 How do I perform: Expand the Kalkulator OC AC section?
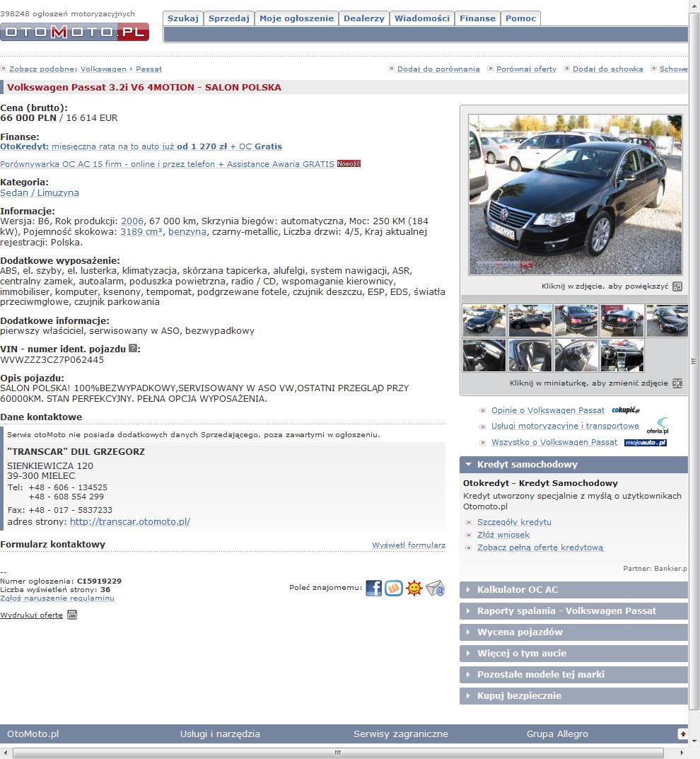[573, 589]
